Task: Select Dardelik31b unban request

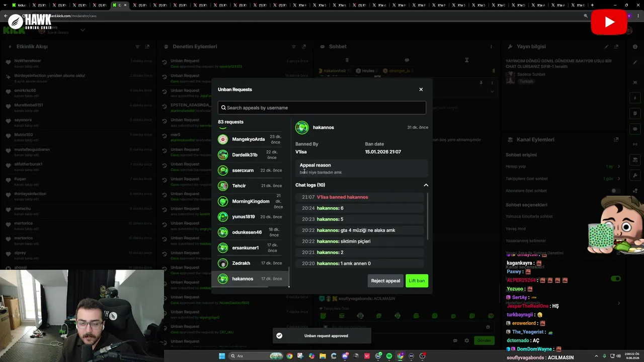Action: coord(250,155)
